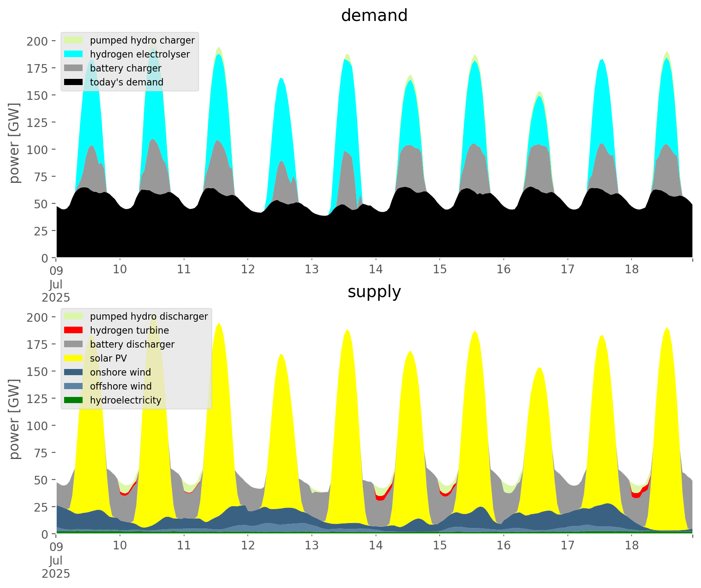Click the battery charger legend swatch
This screenshot has width=701, height=588.
[74, 68]
